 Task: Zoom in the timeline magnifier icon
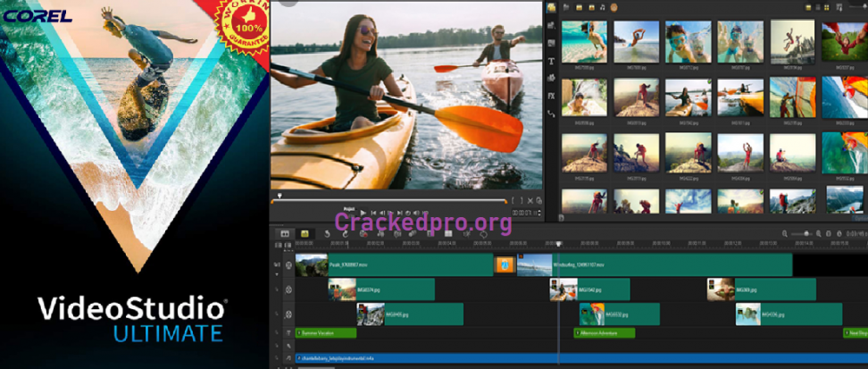pyautogui.click(x=819, y=234)
